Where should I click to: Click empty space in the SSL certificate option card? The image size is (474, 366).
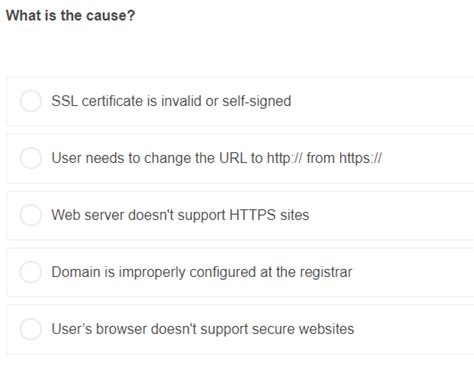[383, 101]
